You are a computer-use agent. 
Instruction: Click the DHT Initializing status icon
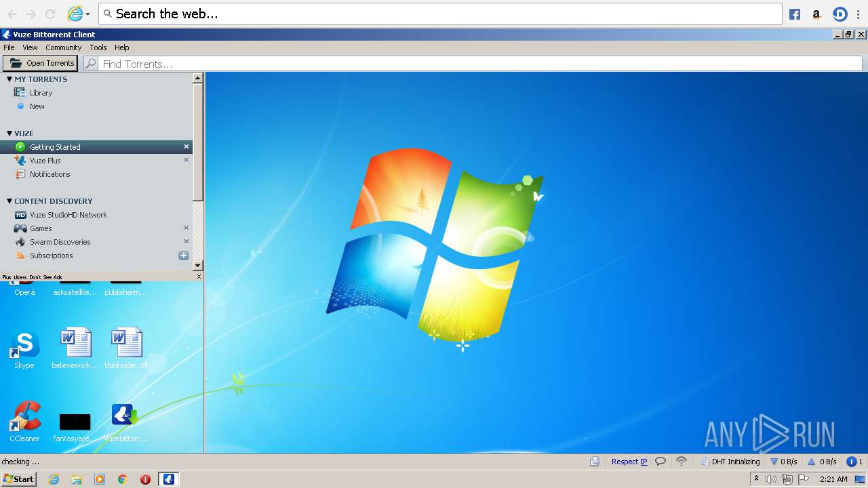pos(705,462)
